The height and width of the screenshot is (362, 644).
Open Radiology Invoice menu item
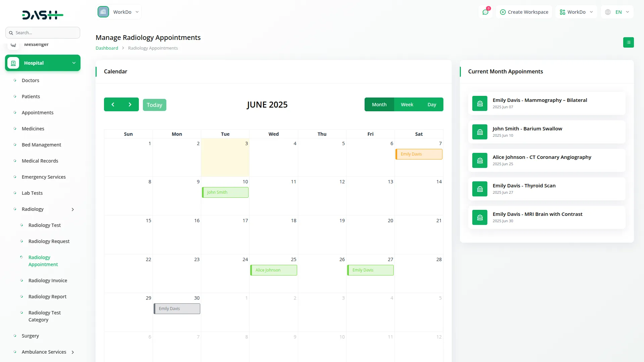[x=48, y=281]
